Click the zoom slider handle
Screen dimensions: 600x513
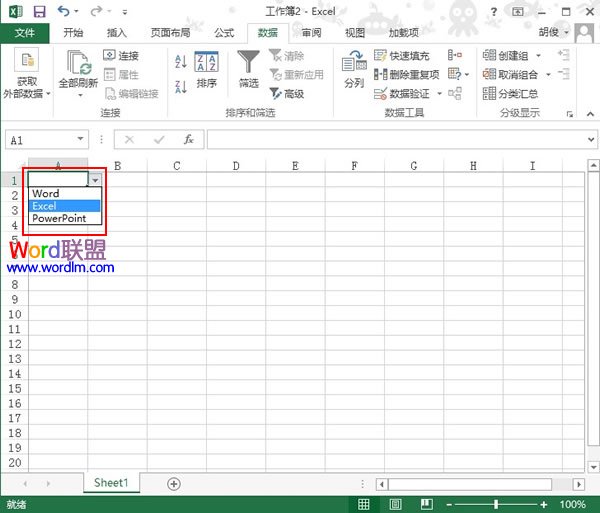click(x=496, y=505)
